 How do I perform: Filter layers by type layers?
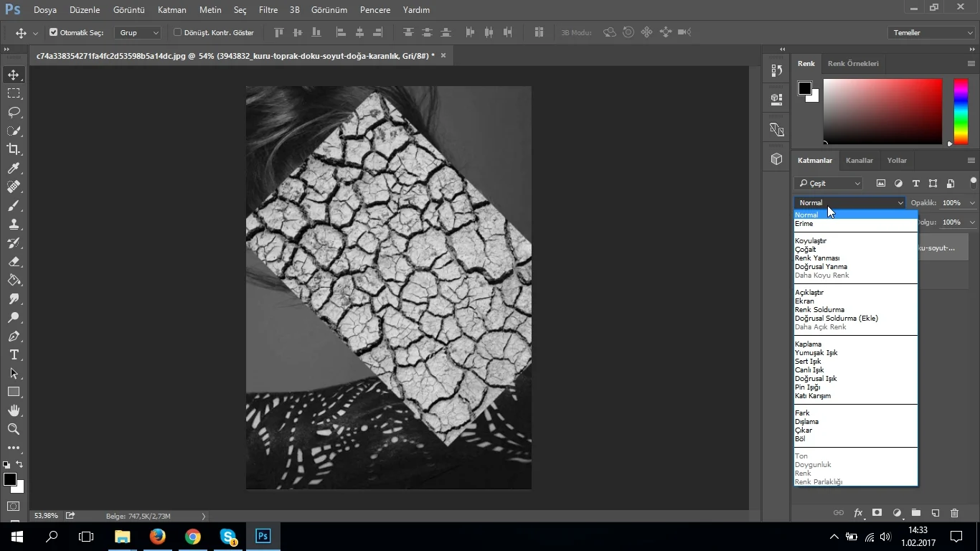[915, 184]
